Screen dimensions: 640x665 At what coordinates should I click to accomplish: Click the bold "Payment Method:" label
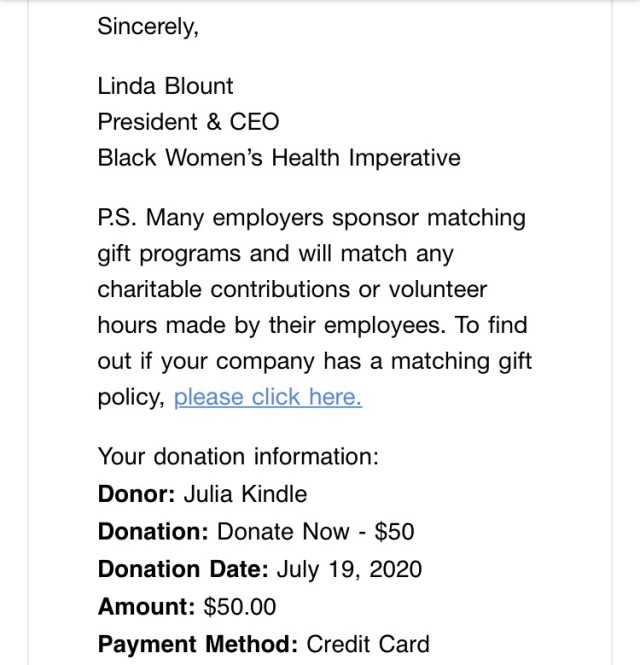[x=197, y=644]
